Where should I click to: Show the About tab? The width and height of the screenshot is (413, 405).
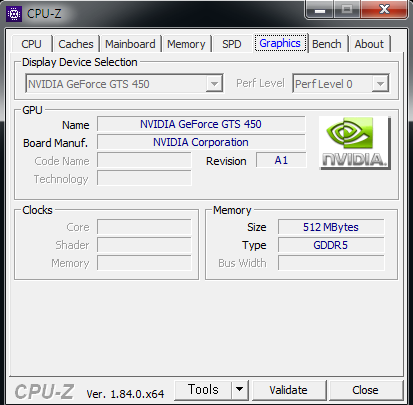[x=369, y=44]
